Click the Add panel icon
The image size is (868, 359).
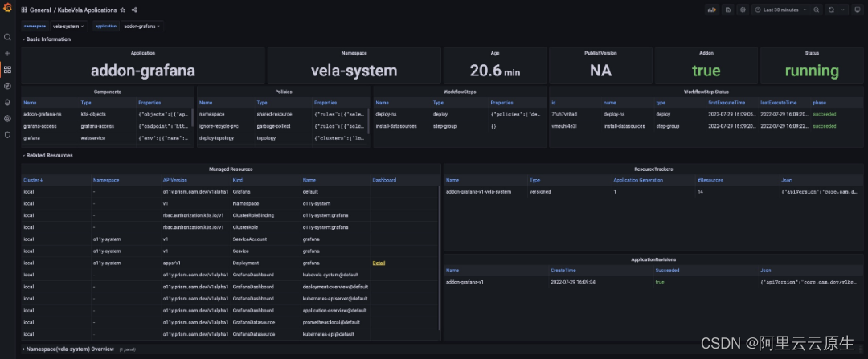tap(712, 10)
